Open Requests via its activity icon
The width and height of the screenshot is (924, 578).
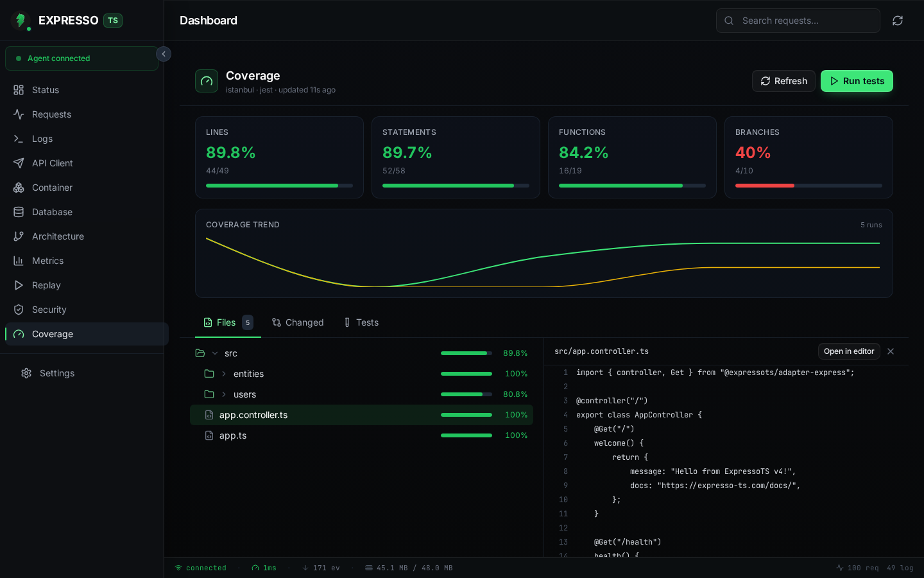(x=19, y=114)
